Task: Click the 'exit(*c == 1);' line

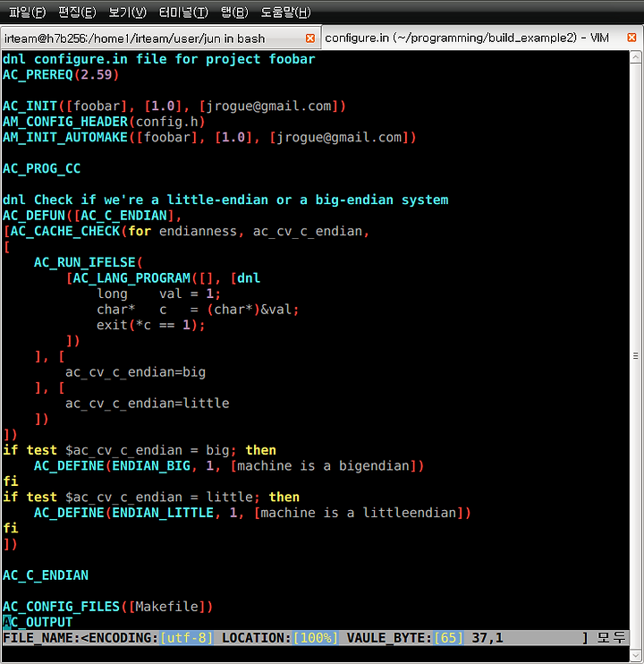Action: coord(150,325)
